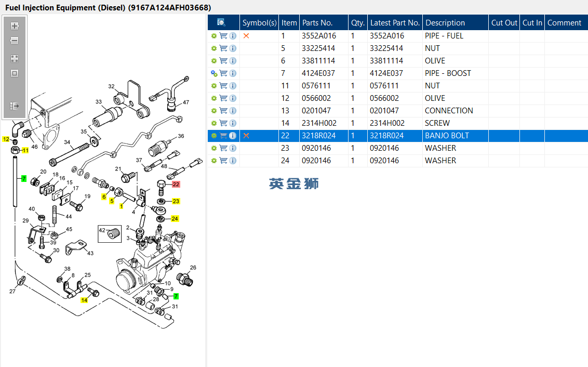Select red callout 22 in diagram
588x367 pixels.
[176, 184]
